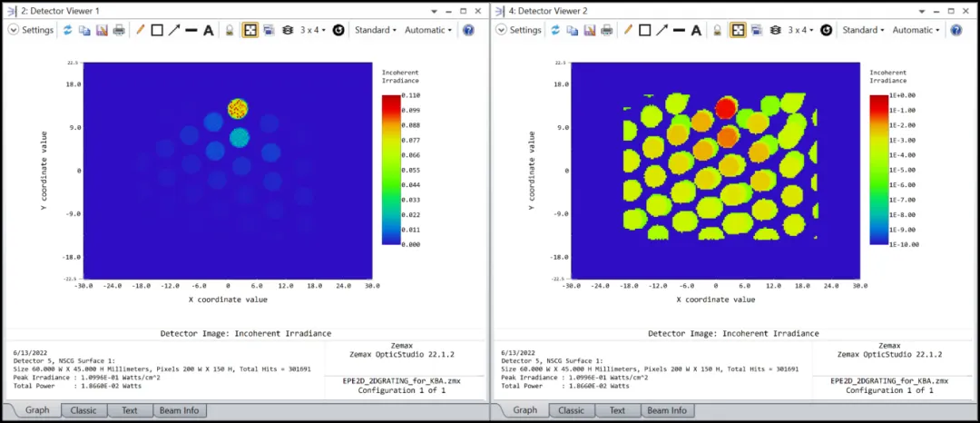
Task: Expand Settings in Detector Viewer 1
Action: coord(33,30)
